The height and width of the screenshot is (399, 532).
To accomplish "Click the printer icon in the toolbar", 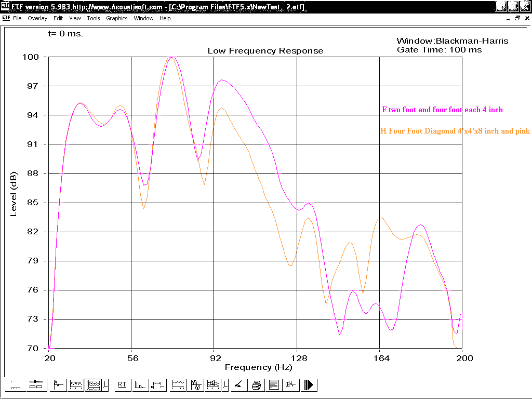I will click(256, 385).
